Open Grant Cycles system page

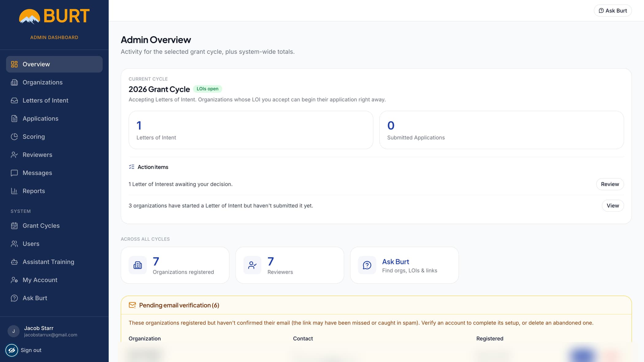[54, 226]
